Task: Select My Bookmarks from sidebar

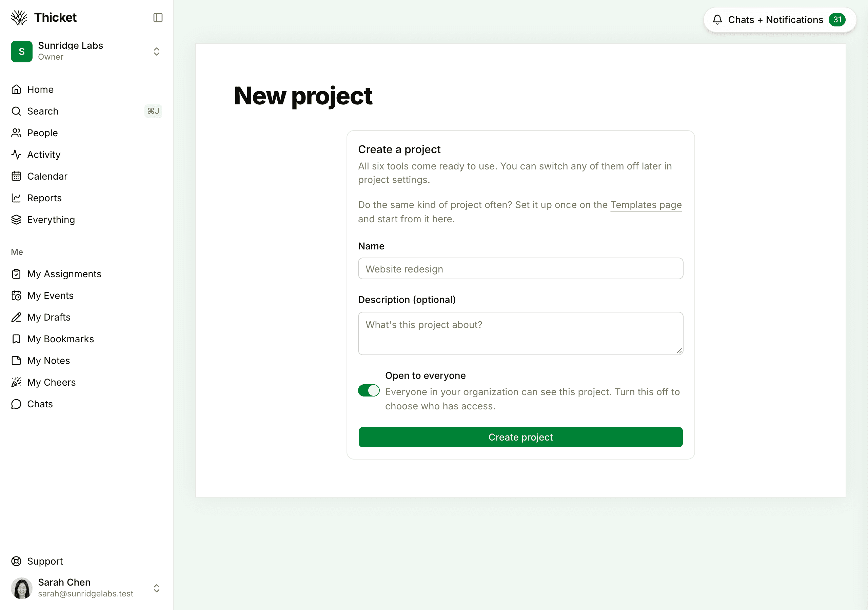Action: coord(86,339)
